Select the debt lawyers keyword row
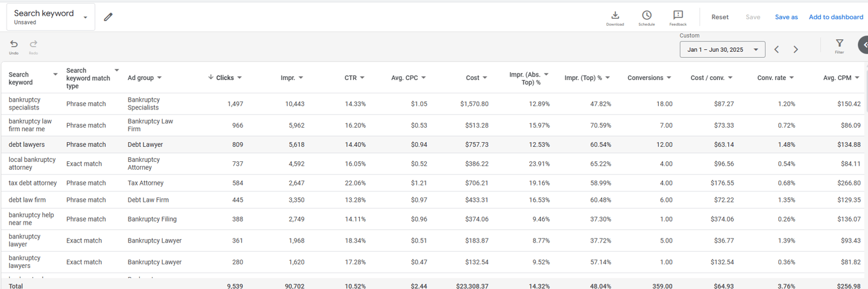This screenshot has height=289, width=868. (27, 144)
